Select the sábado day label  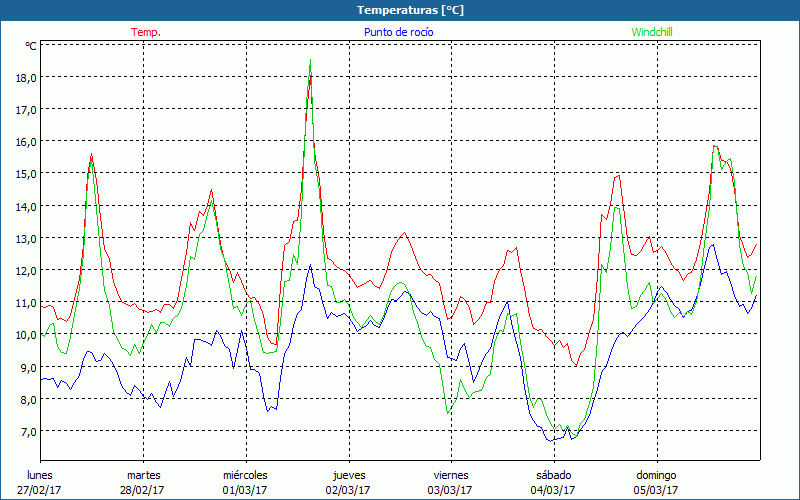[x=553, y=474]
